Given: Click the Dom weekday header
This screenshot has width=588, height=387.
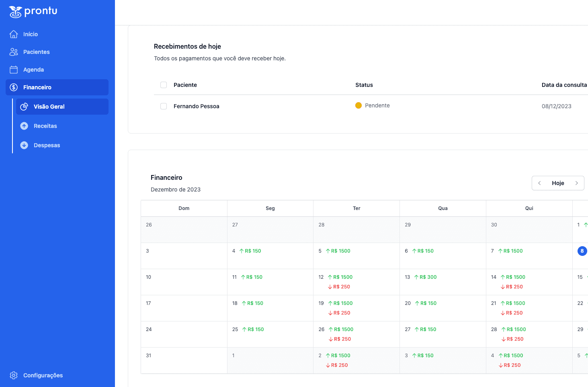Looking at the screenshot, I should (x=184, y=208).
